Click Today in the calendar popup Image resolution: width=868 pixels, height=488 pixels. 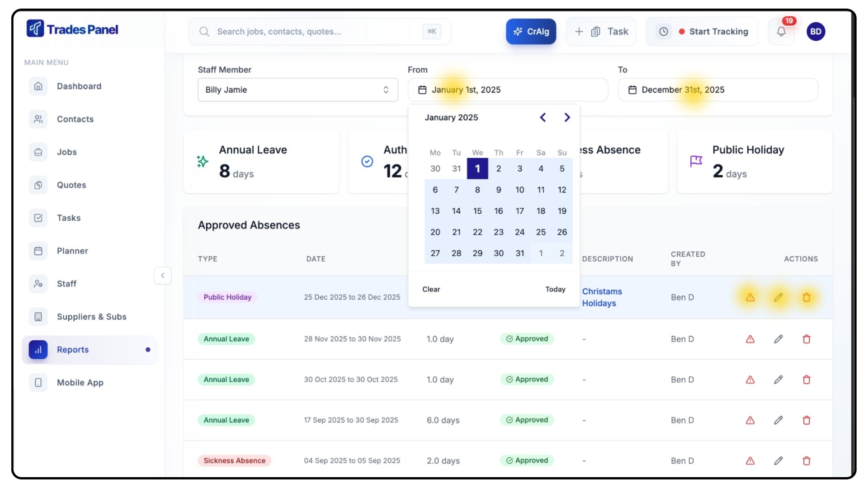[x=555, y=289]
